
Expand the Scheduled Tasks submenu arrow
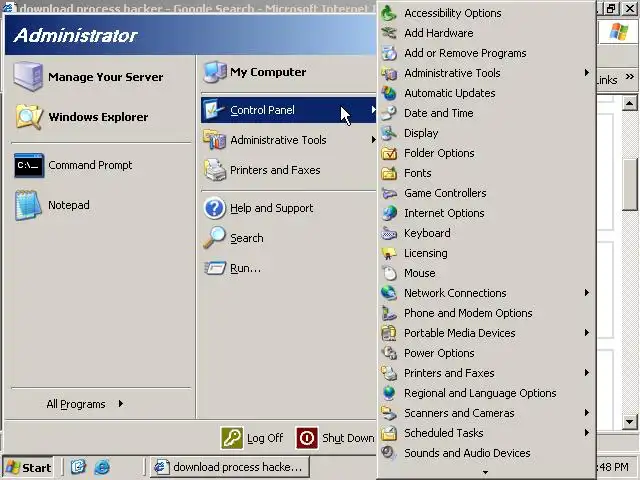587,433
